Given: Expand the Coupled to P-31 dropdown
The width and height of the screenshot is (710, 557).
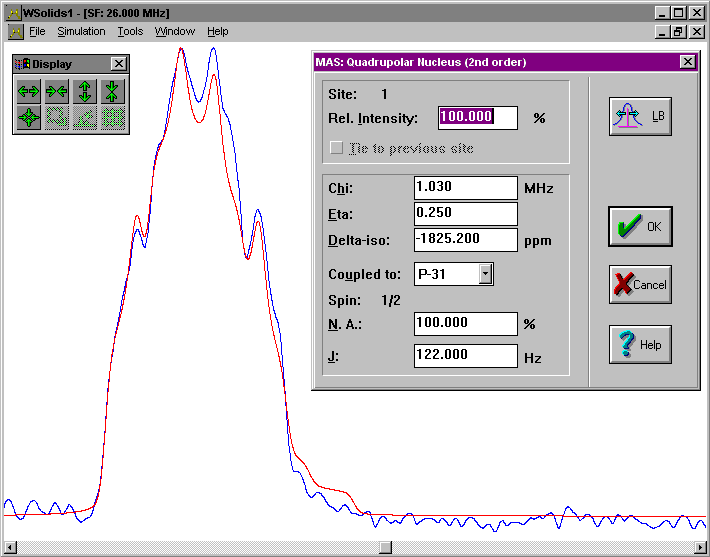Looking at the screenshot, I should (x=486, y=274).
